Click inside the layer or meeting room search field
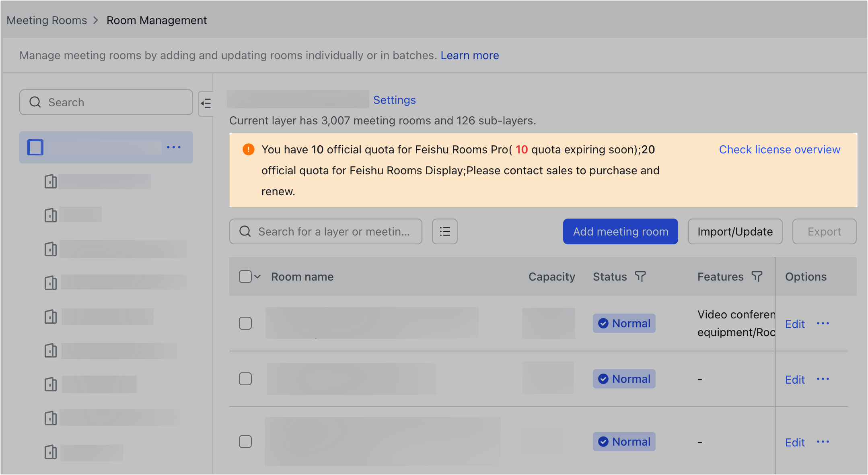The height and width of the screenshot is (475, 868). click(334, 231)
